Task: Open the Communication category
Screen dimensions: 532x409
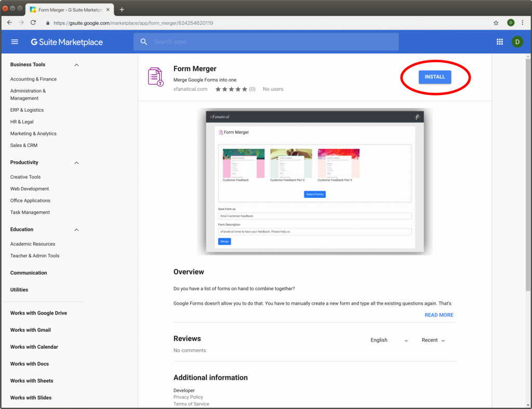Action: pos(29,273)
